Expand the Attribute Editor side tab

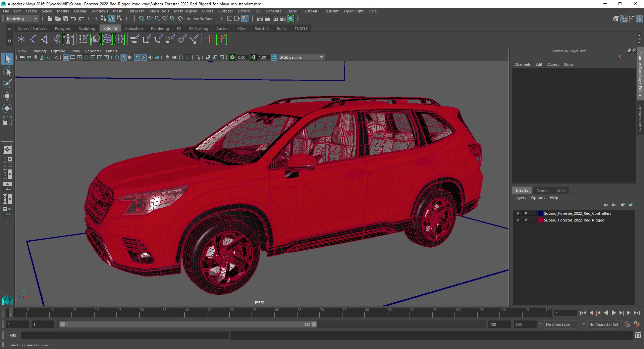(640, 117)
